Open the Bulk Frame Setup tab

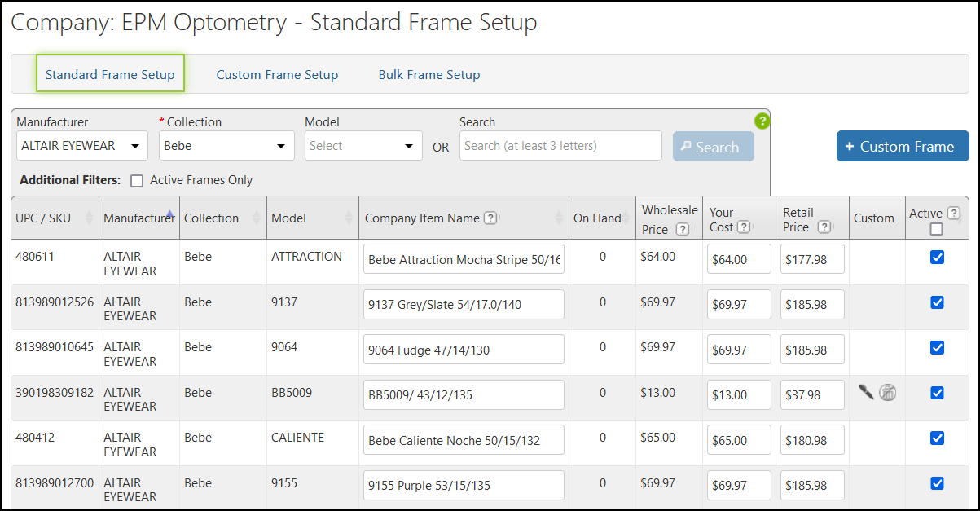coord(429,74)
